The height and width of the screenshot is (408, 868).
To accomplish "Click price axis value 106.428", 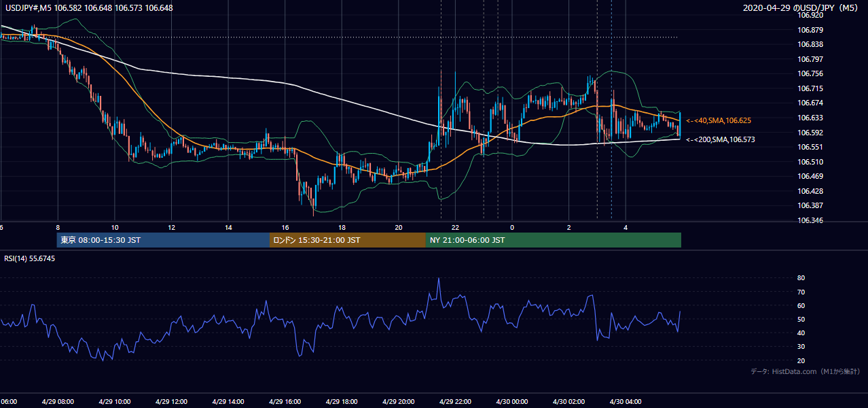I will (x=810, y=191).
